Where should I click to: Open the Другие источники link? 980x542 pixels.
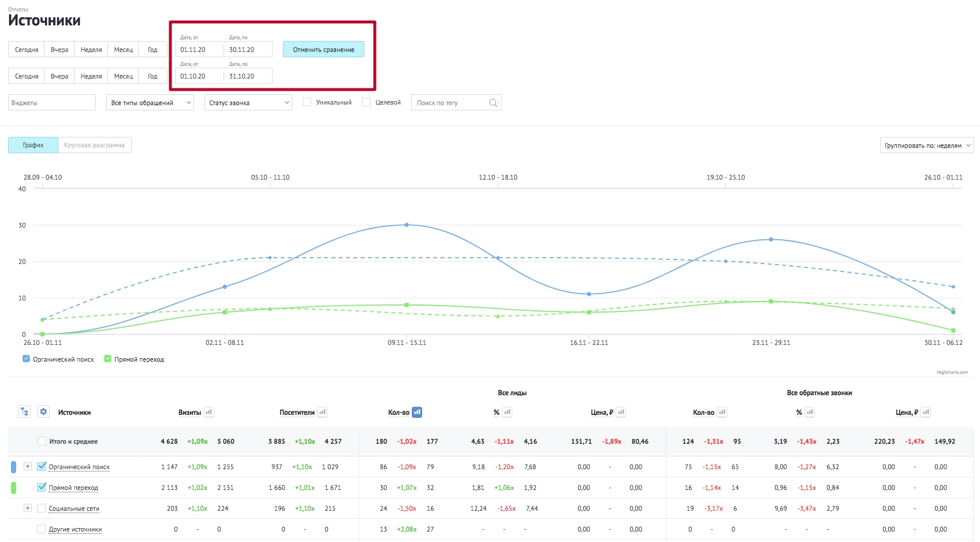click(75, 529)
